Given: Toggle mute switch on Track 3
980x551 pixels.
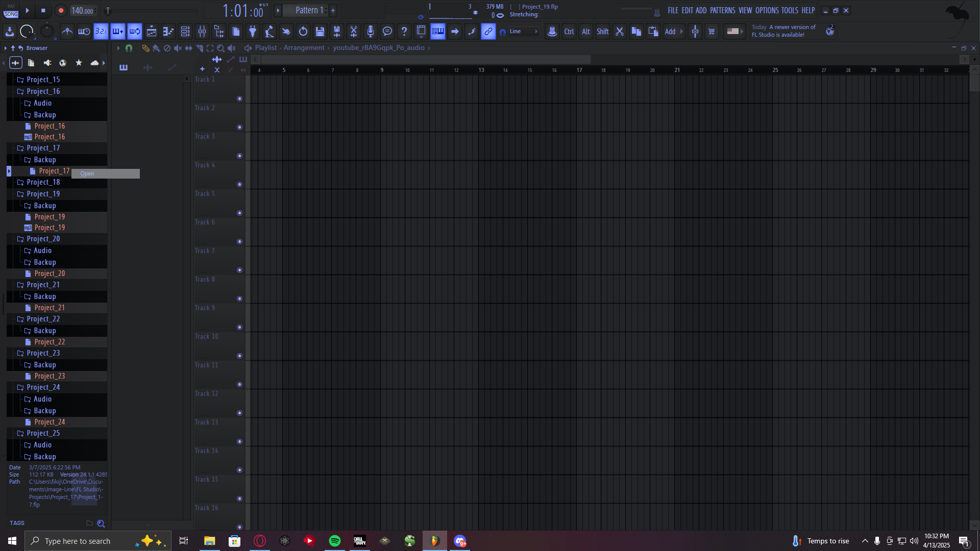Looking at the screenshot, I should 239,156.
